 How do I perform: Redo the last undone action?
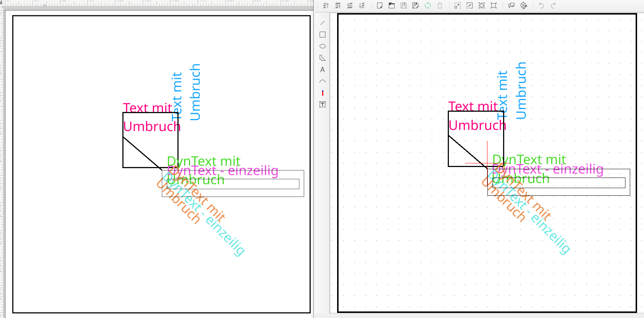click(x=553, y=5)
